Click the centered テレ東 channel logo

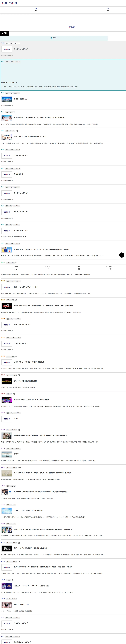click(x=72, y=27)
